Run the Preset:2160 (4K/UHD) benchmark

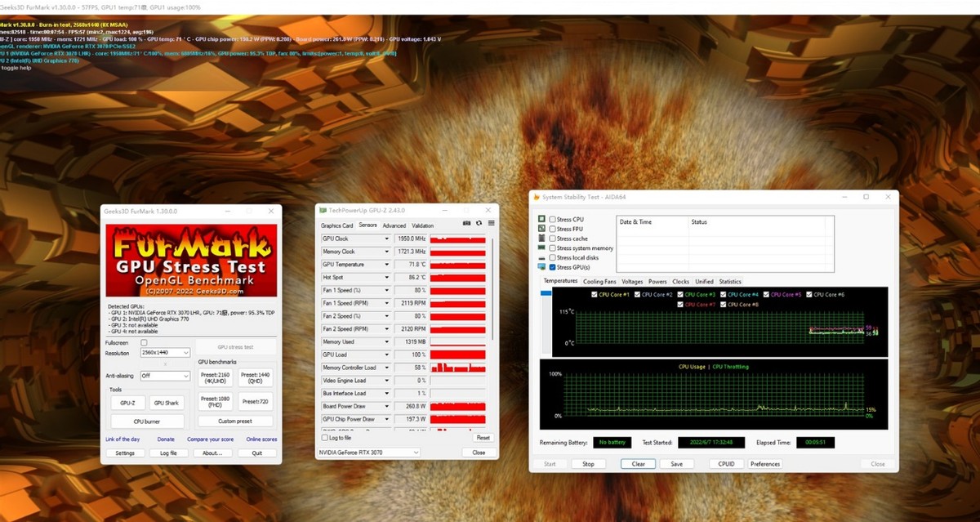coord(214,377)
